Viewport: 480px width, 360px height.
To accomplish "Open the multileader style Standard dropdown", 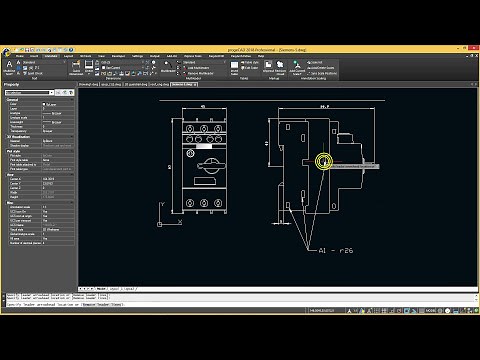I will point(204,62).
